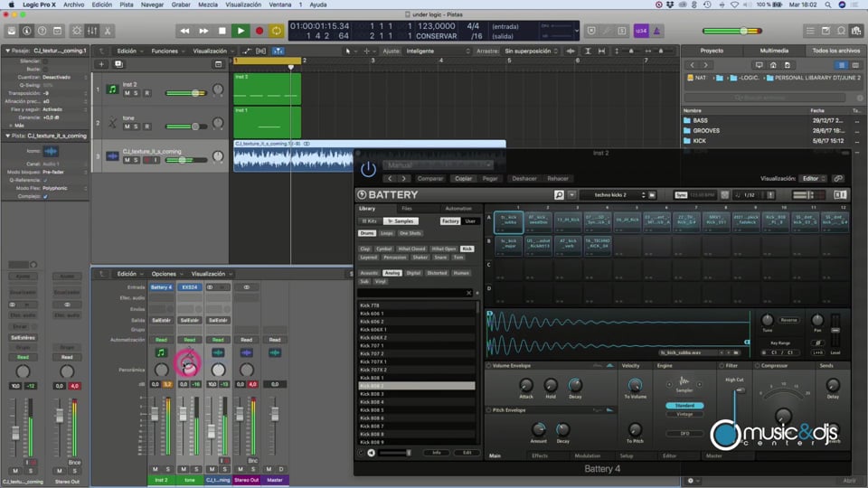This screenshot has width=868, height=488.
Task: Select the Inst 2 track music note icon
Action: (112, 89)
